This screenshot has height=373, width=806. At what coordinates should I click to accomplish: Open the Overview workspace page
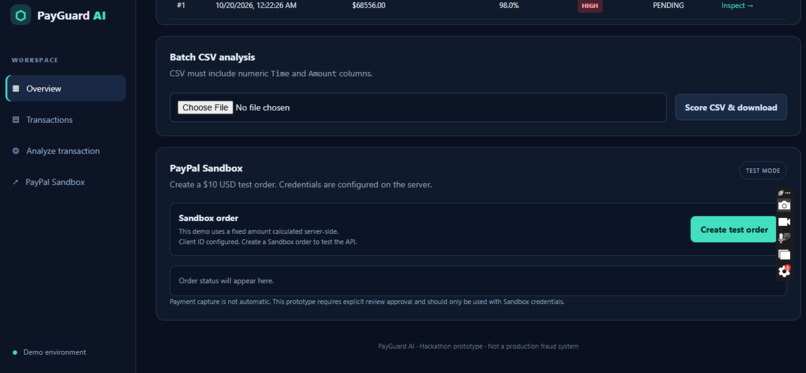point(66,88)
